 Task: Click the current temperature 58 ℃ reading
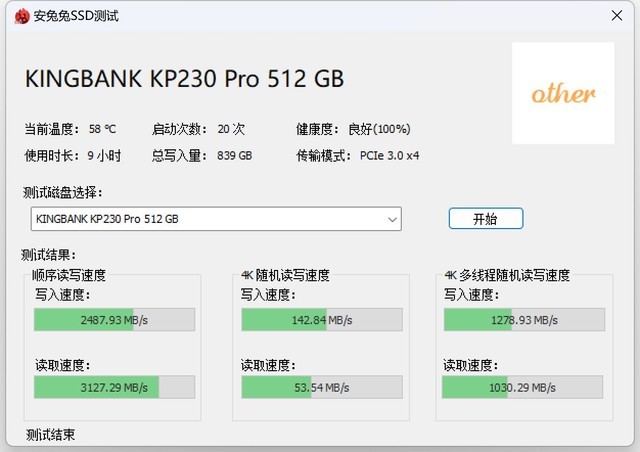tap(102, 129)
